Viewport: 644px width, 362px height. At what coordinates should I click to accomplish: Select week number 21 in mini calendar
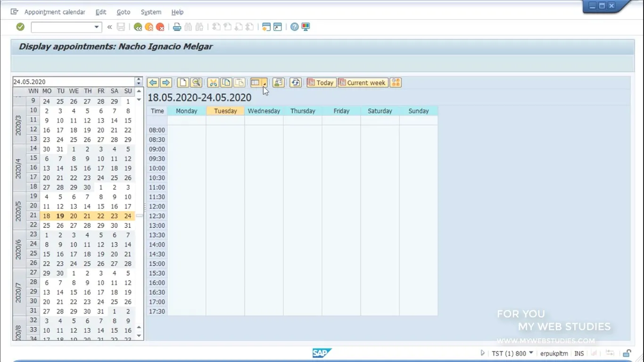(33, 215)
